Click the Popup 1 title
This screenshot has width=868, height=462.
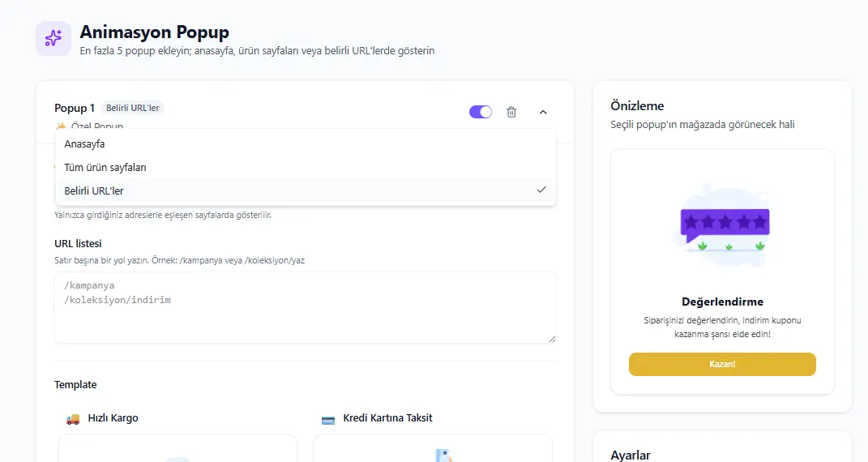pos(75,108)
